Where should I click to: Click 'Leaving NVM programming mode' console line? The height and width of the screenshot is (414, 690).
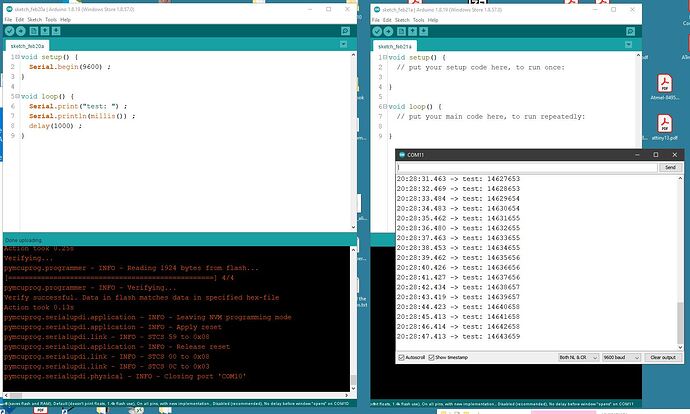(147, 317)
